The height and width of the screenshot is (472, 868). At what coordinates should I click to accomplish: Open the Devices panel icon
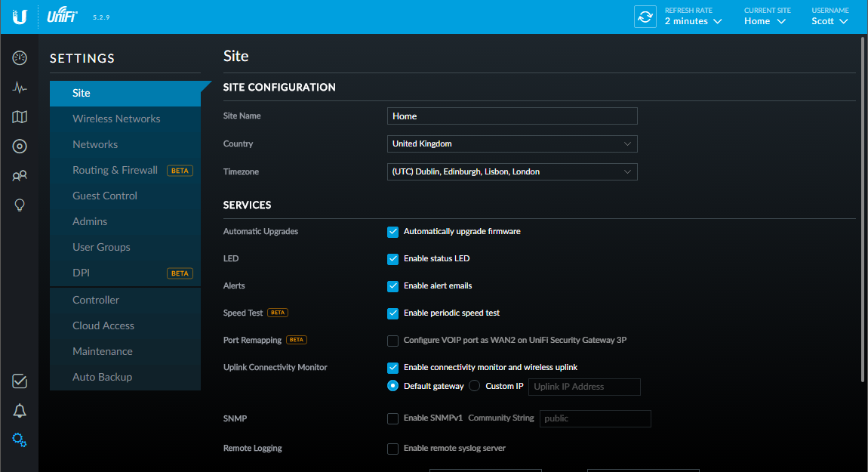pos(19,146)
